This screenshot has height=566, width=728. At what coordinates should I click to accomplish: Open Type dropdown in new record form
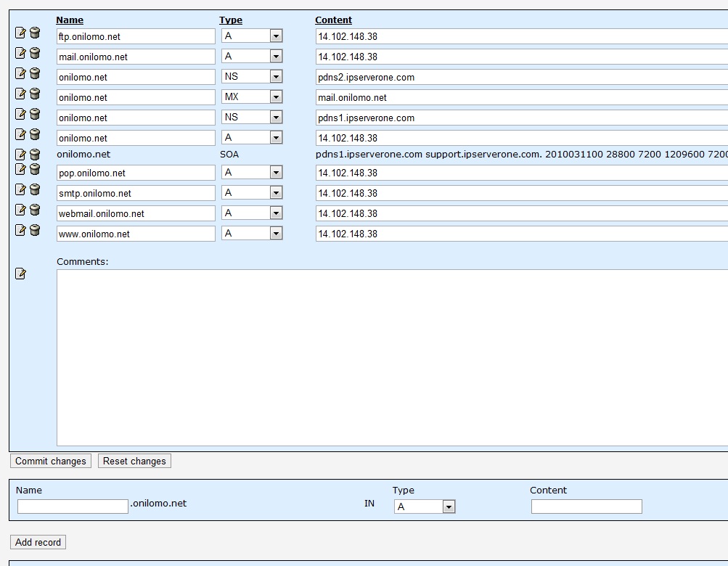(x=425, y=506)
